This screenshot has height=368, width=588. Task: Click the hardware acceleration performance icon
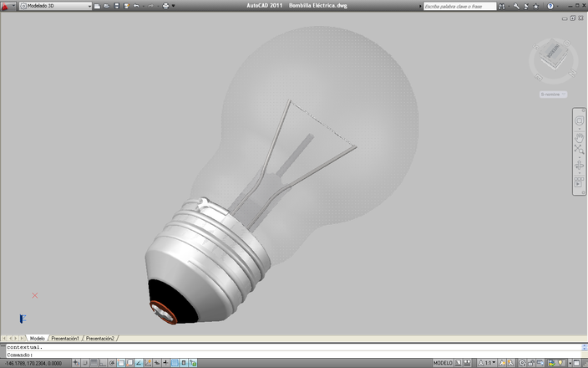tap(552, 363)
